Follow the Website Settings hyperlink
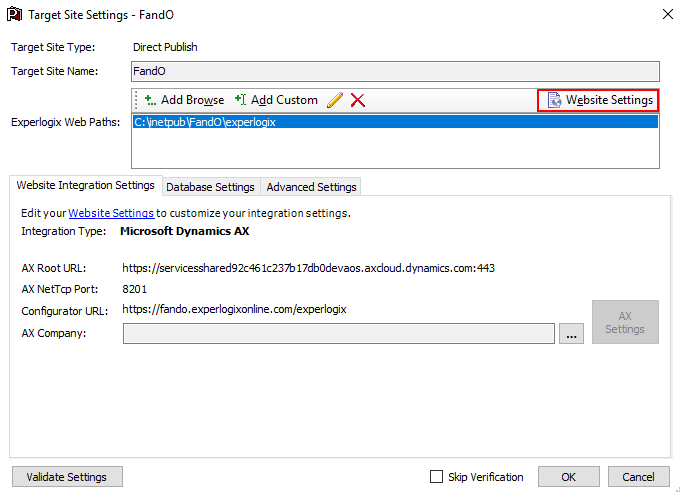The image size is (680, 493). coord(111,213)
